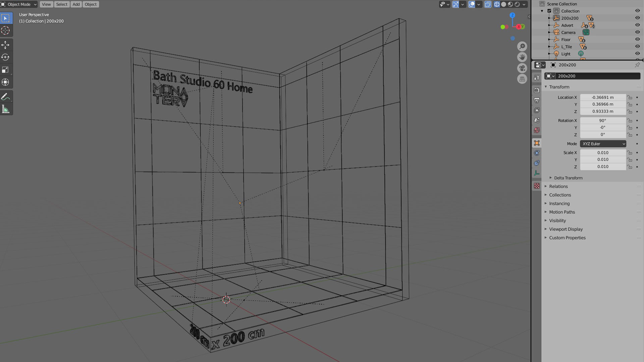This screenshot has width=644, height=362.
Task: Expand the Custom Properties panel
Action: click(546, 238)
